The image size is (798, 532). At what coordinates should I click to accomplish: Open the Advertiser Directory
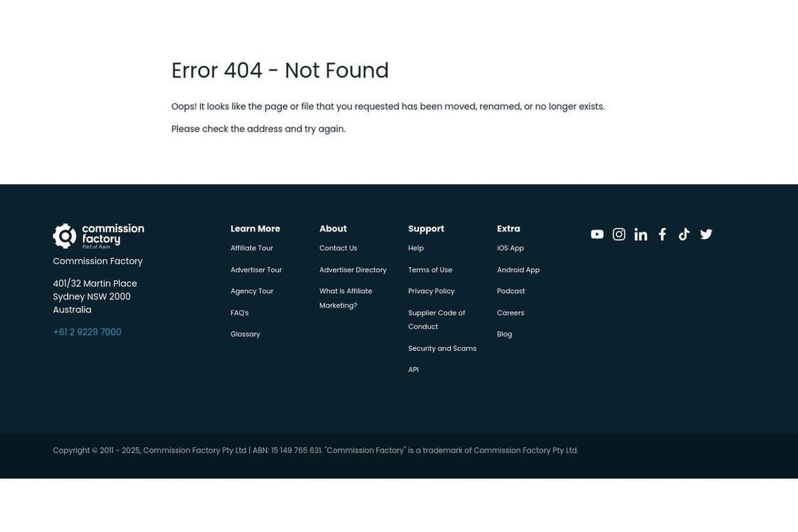tap(353, 269)
